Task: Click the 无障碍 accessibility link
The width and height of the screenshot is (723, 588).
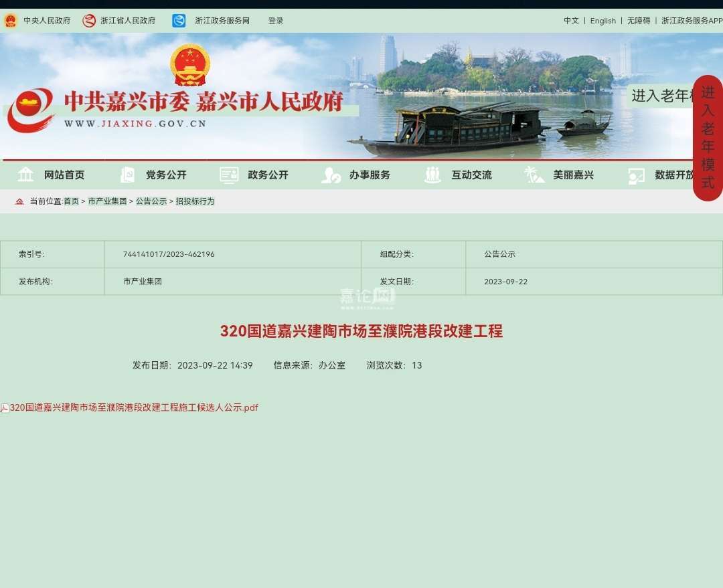Action: 638,21
